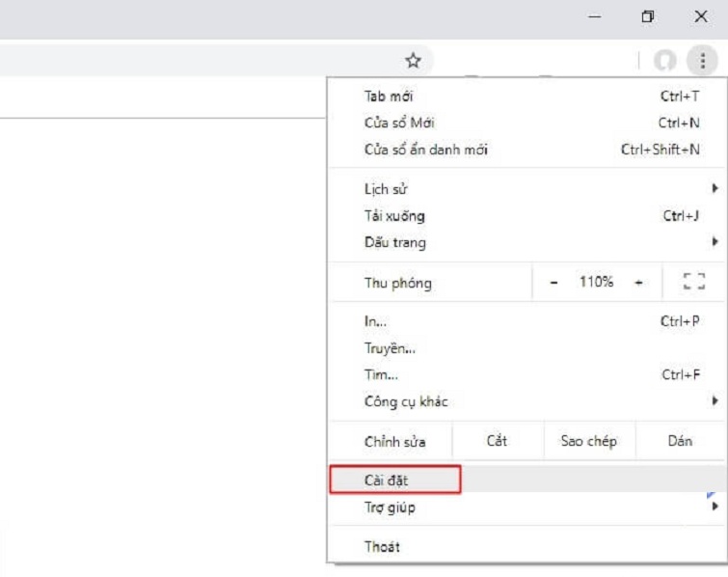Click the Sao chép button
728x577 pixels.
(588, 441)
